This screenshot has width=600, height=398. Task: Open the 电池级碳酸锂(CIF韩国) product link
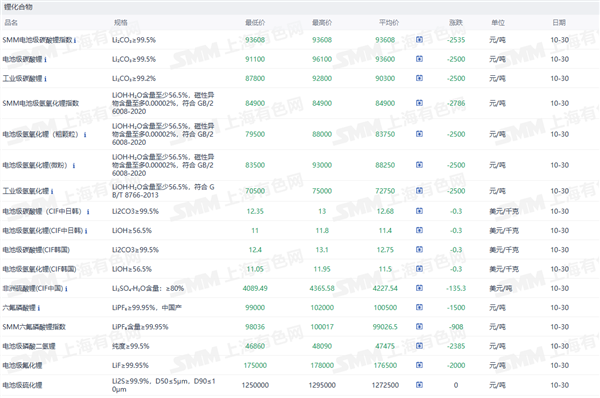[x=36, y=250]
